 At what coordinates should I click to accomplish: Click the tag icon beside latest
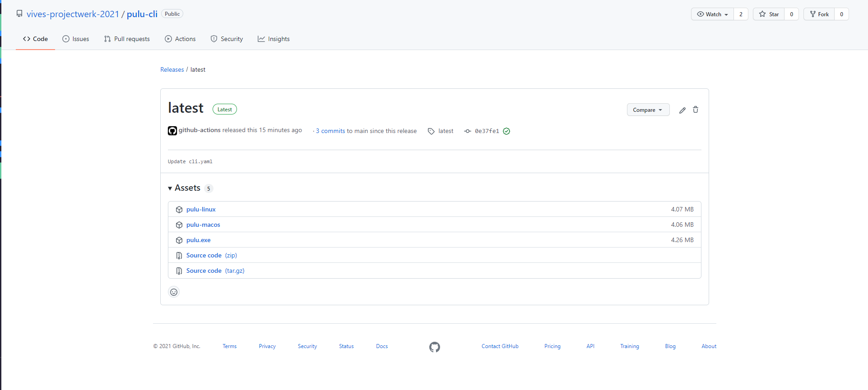[x=431, y=131]
